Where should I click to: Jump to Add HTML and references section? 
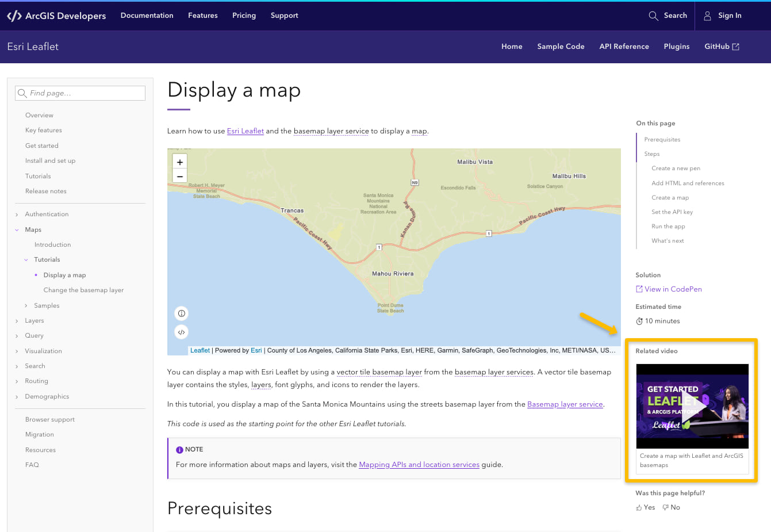pyautogui.click(x=688, y=183)
